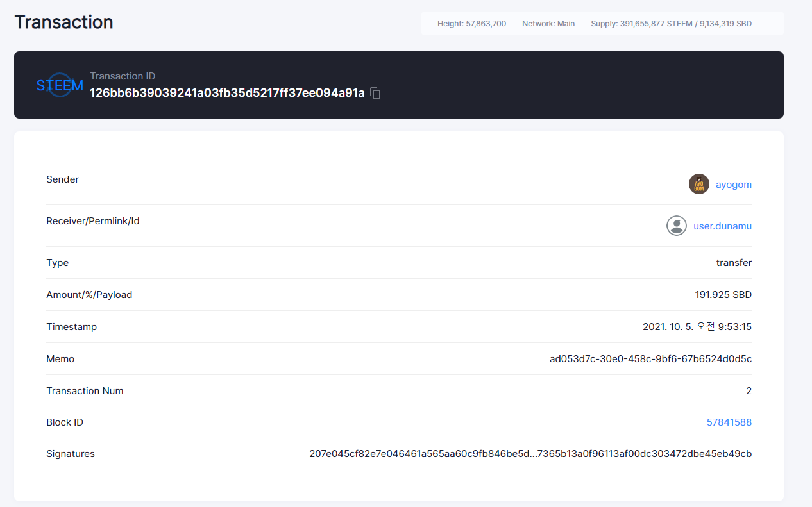The width and height of the screenshot is (812, 507).
Task: Copy the transaction ID to clipboard
Action: (x=376, y=94)
